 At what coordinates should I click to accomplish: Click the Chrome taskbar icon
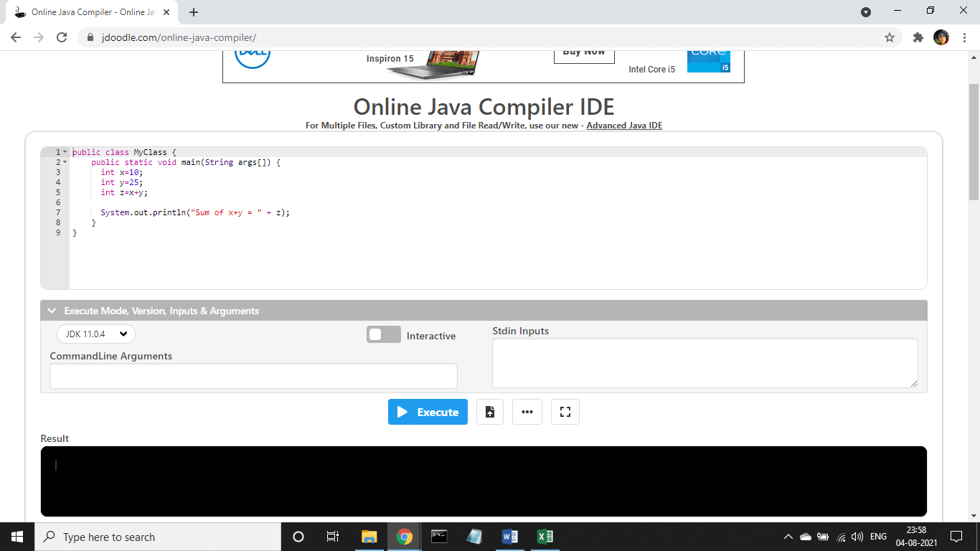click(405, 537)
